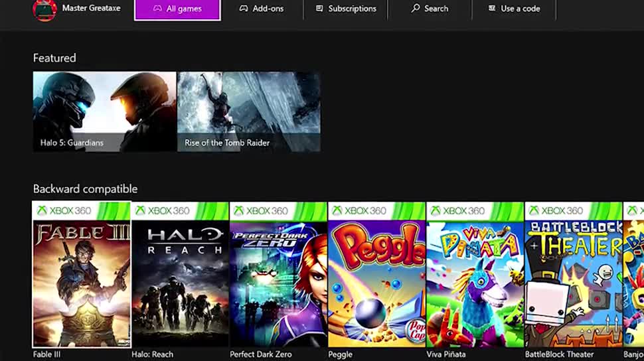Click the controller icon in All games
This screenshot has height=361, width=644.
(x=157, y=8)
